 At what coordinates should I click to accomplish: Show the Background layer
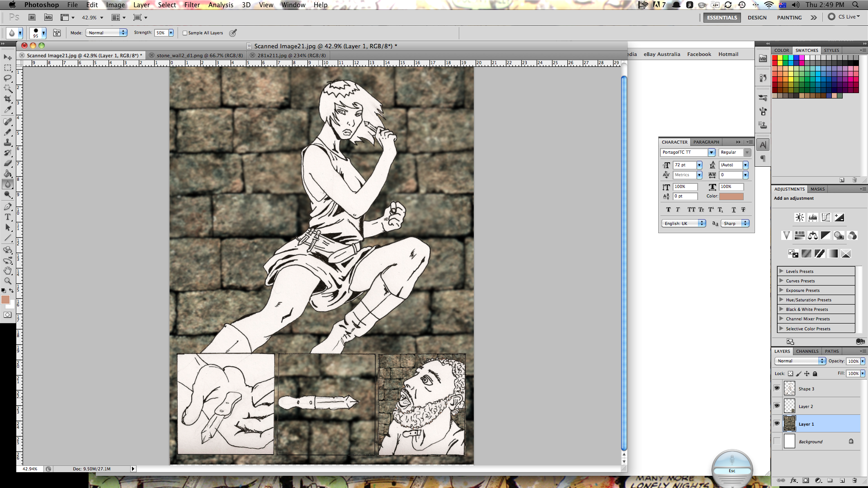point(777,441)
